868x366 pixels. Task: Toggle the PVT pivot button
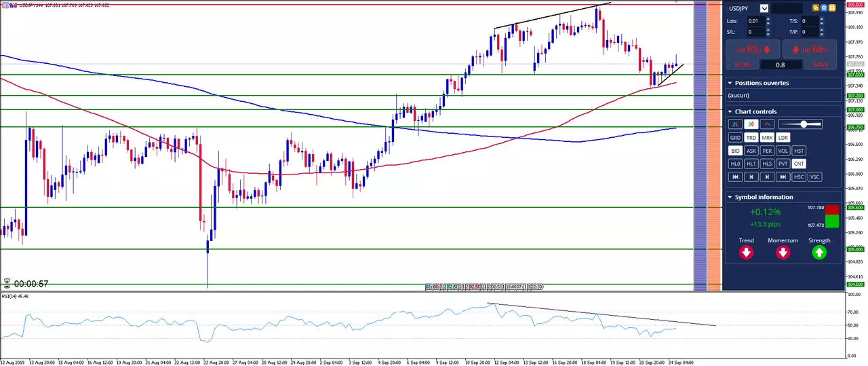784,164
